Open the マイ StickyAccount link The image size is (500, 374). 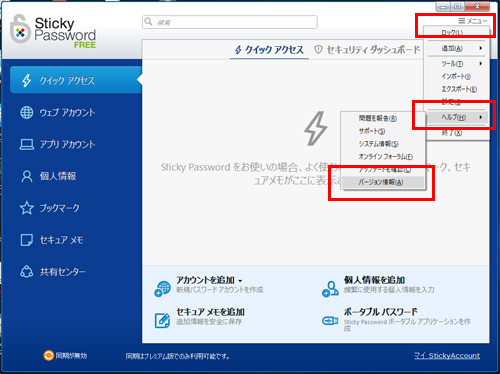447,356
